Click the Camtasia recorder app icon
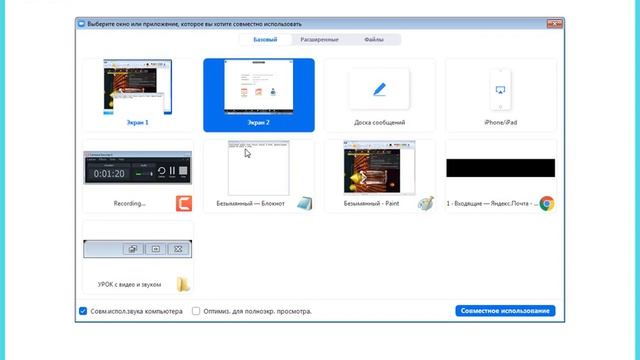 point(184,203)
